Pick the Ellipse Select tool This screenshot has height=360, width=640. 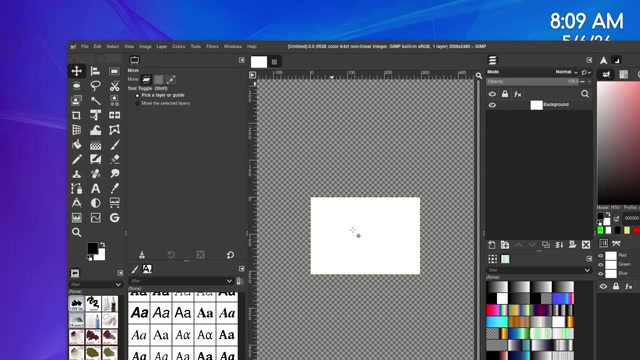tap(76, 86)
